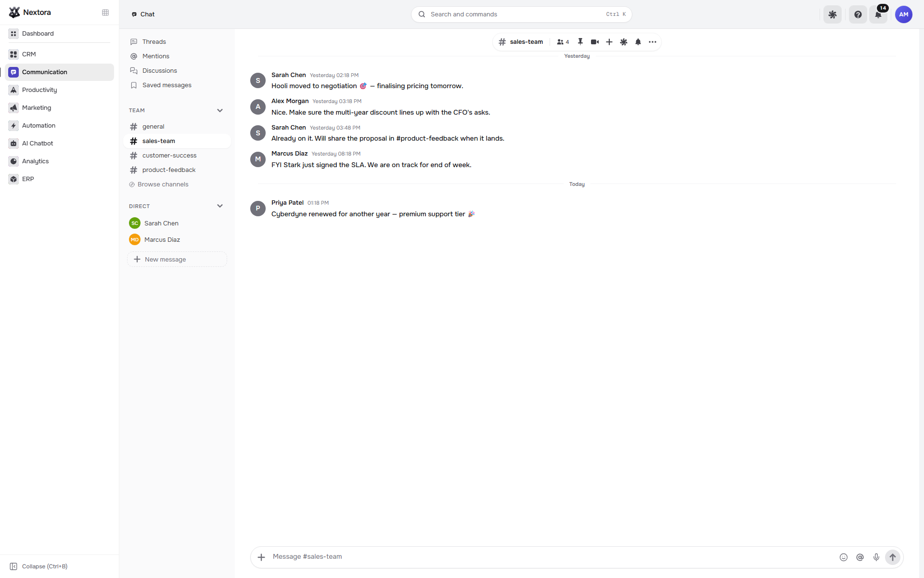Screen dimensions: 924x578
Task: Switch to the customer-success channel
Action: [x=177, y=156]
